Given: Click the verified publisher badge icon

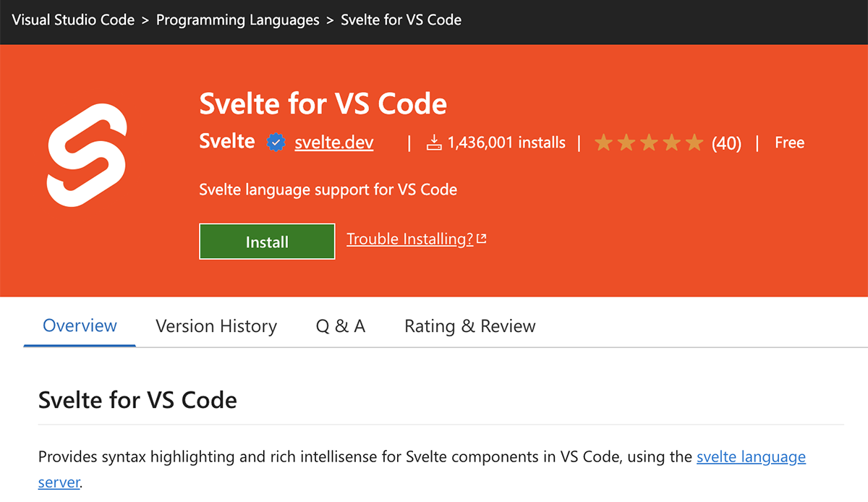Looking at the screenshot, I should [276, 142].
